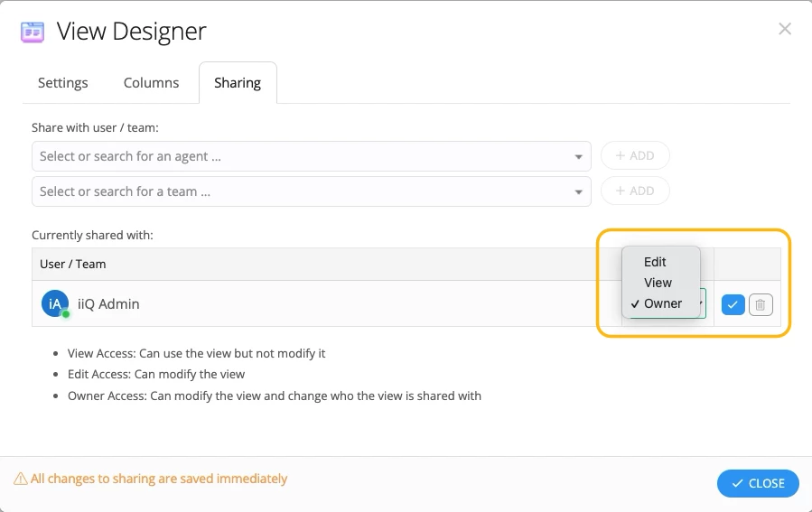Screen dimensions: 812x512
Task: Select the Sharing tab
Action: [238, 83]
